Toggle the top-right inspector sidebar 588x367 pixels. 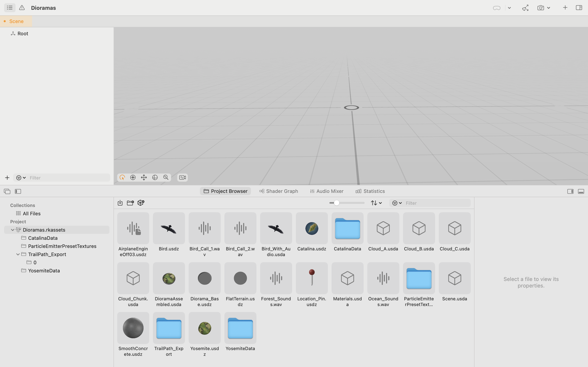[x=579, y=8]
